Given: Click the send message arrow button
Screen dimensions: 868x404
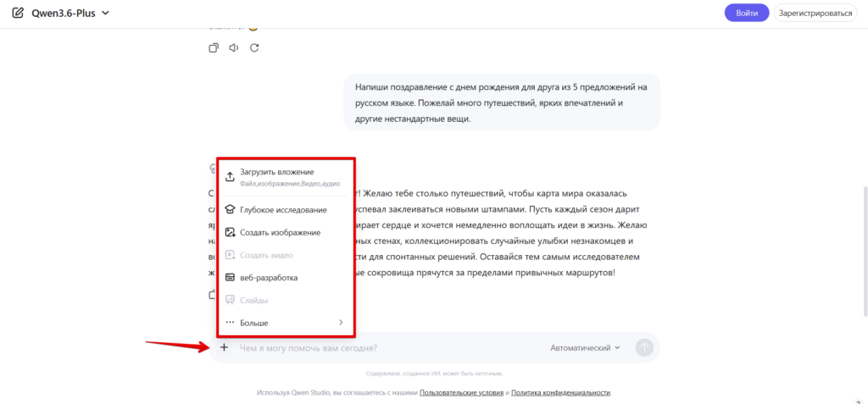Looking at the screenshot, I should (x=644, y=347).
